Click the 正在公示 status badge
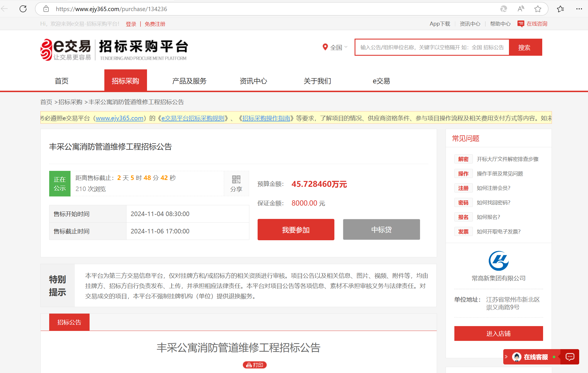This screenshot has width=588, height=373. [x=60, y=183]
